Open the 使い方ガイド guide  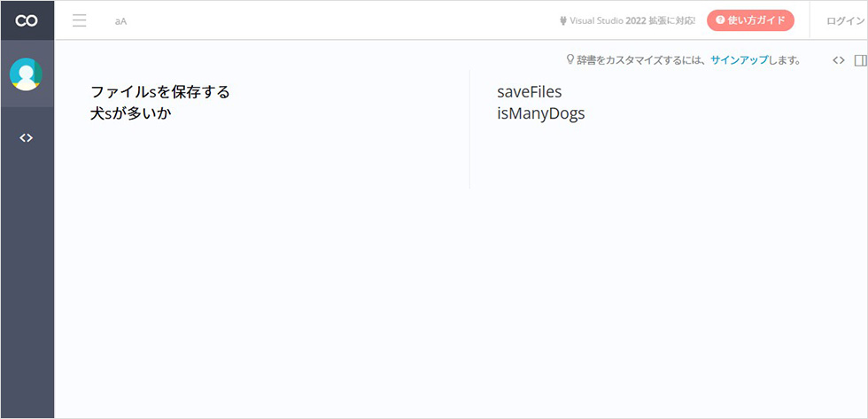coord(751,20)
